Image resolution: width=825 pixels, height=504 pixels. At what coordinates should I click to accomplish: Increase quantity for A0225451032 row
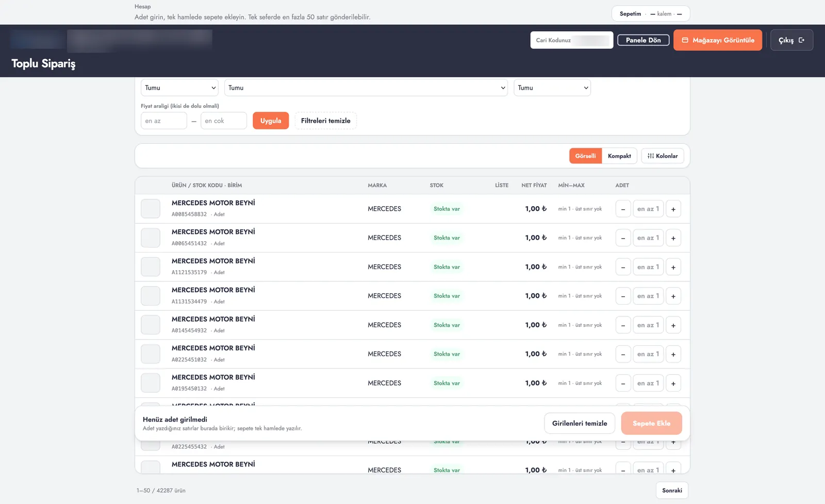pos(673,355)
